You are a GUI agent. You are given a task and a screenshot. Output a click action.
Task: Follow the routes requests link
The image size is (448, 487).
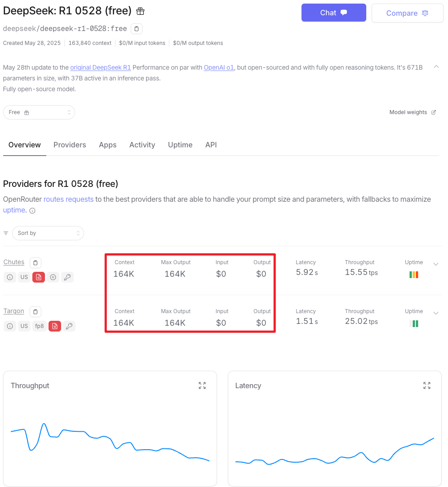point(68,199)
